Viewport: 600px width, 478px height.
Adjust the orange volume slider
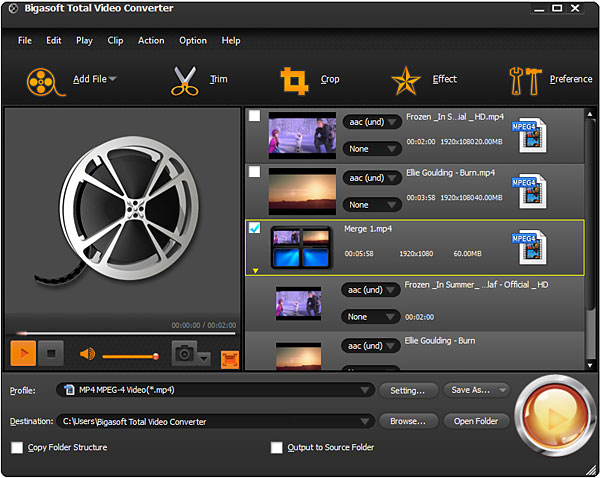130,357
